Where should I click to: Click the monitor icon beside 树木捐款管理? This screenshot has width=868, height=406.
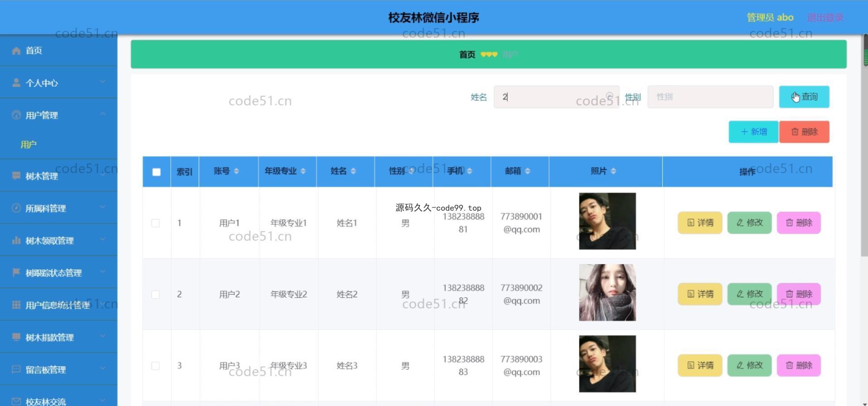16,337
